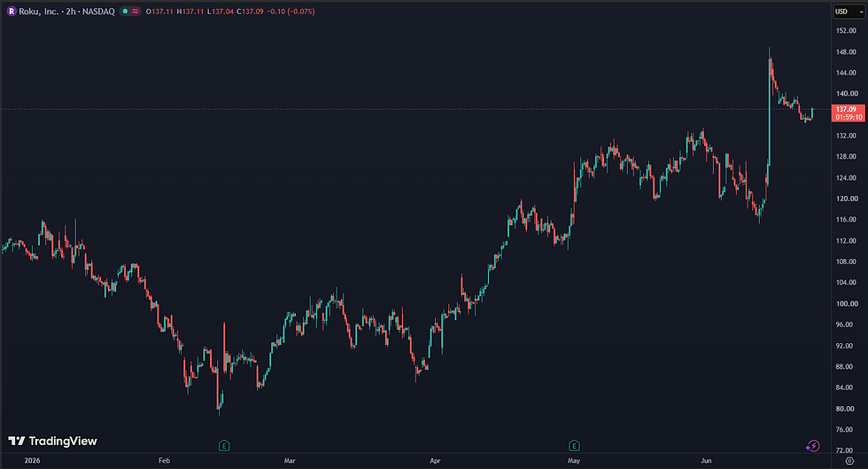Click the purple Roku logo icon
Viewport: 868px width, 469px height.
[x=11, y=12]
